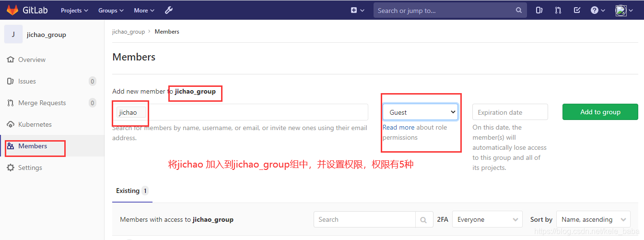Open the merge requests icon in the navbar
The height and width of the screenshot is (240, 644).
click(x=558, y=10)
